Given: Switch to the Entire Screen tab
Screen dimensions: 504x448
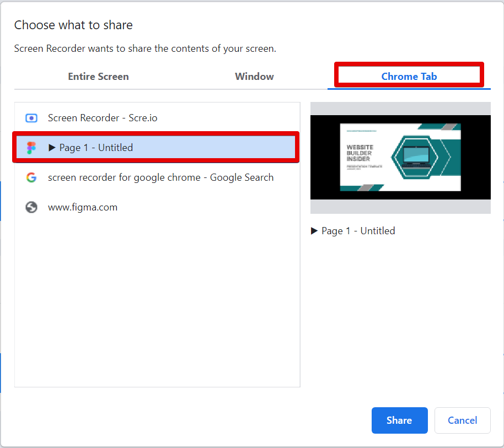Looking at the screenshot, I should [98, 77].
